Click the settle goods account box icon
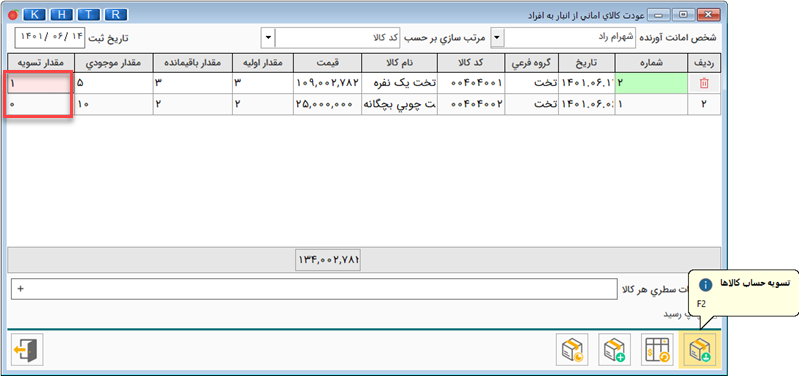Image resolution: width=799 pixels, height=376 pixels. [700, 350]
